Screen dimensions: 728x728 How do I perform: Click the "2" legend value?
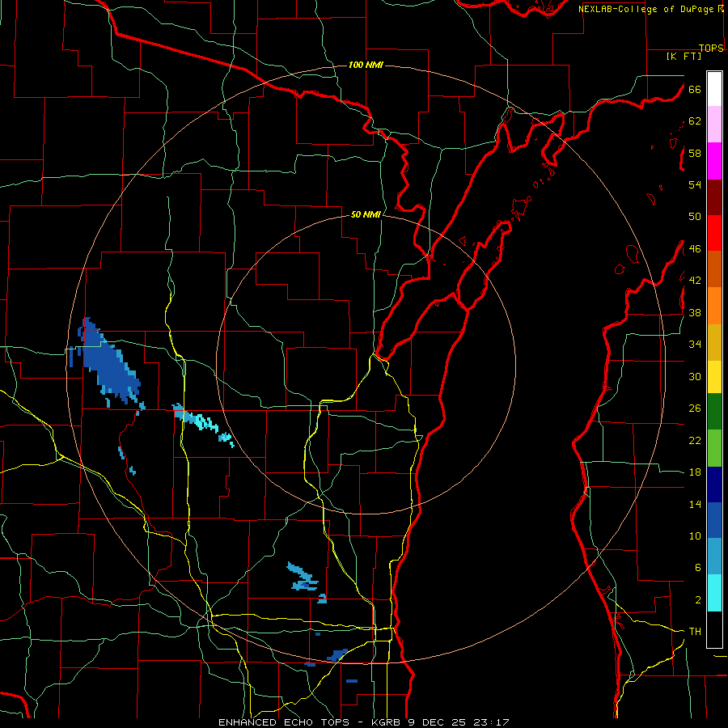(x=697, y=600)
